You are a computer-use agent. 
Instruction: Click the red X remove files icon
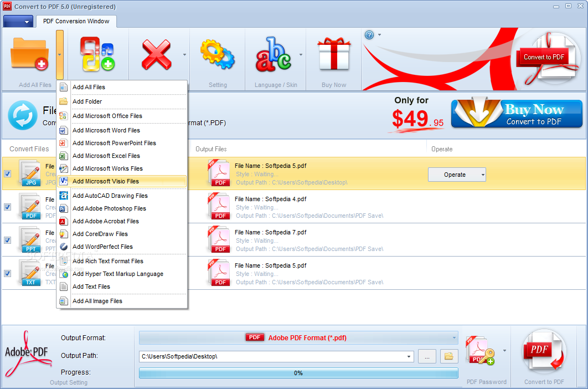(x=156, y=55)
